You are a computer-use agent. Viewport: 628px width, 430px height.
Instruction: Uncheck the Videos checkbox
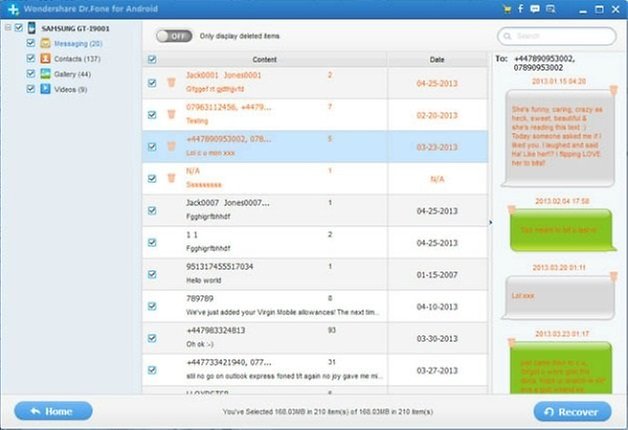(30, 88)
